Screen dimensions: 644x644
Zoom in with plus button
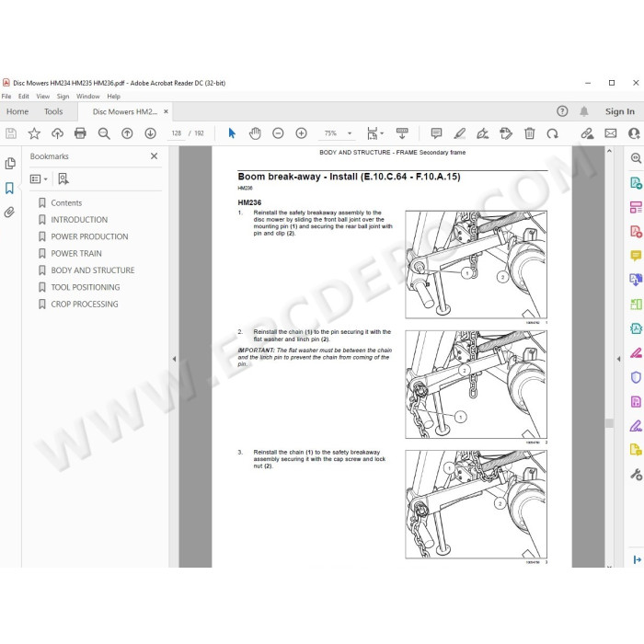(x=302, y=133)
